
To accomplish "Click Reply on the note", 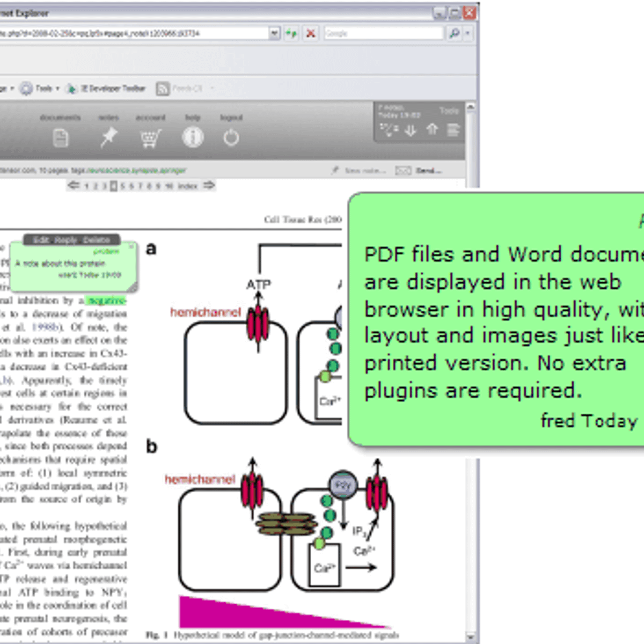I will (x=66, y=240).
